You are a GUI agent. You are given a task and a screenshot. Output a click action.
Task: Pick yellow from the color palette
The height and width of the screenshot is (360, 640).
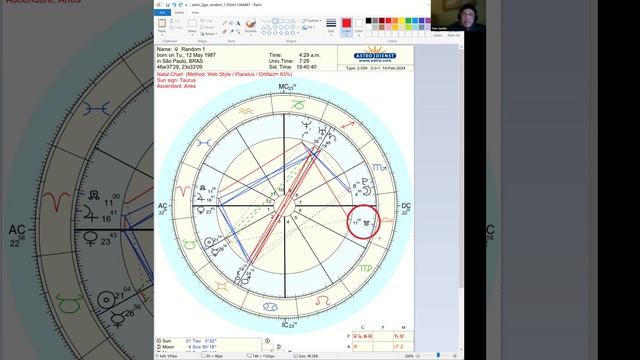(x=402, y=20)
